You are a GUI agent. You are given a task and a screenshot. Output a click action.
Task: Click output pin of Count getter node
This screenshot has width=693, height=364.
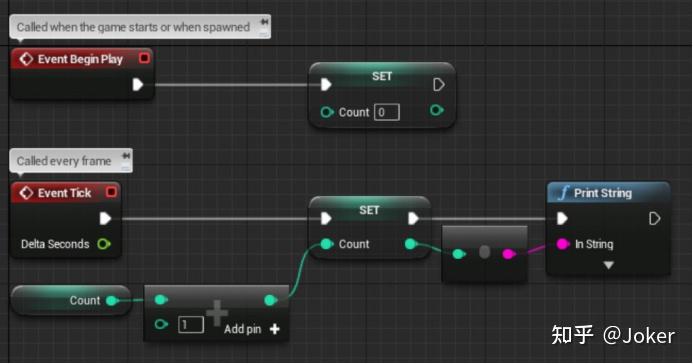point(112,301)
